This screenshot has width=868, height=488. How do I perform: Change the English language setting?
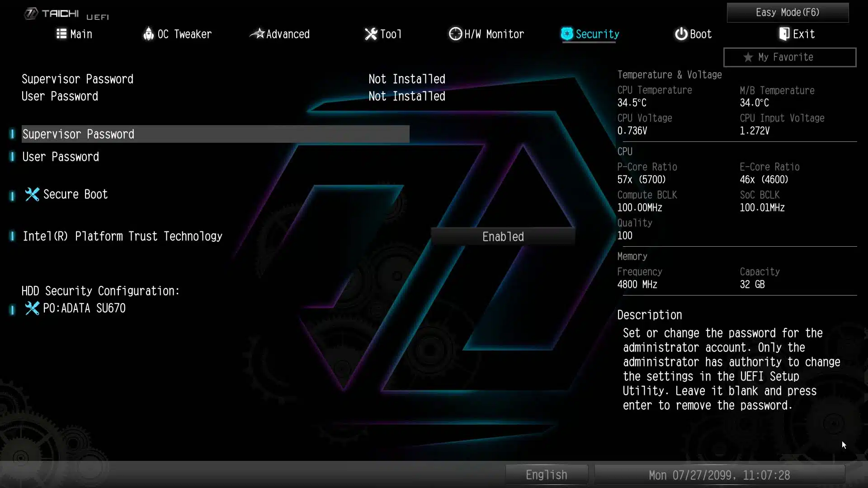click(547, 475)
